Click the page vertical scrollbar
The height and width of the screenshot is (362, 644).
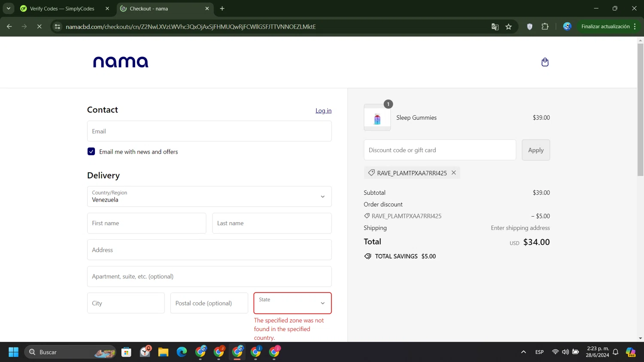[641, 109]
